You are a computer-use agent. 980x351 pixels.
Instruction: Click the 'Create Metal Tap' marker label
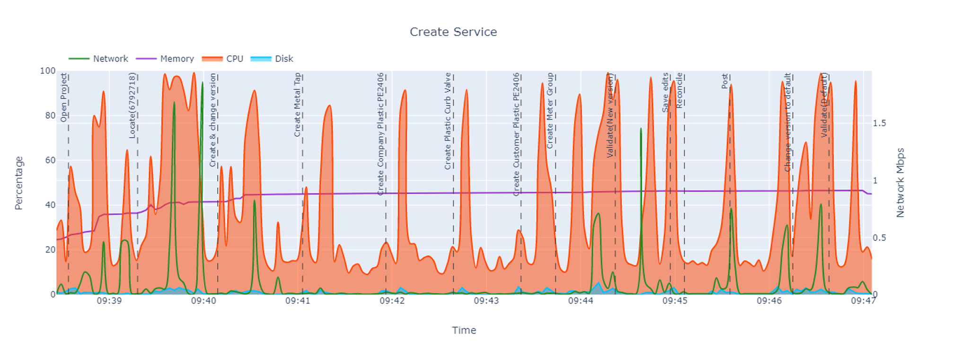tap(297, 105)
